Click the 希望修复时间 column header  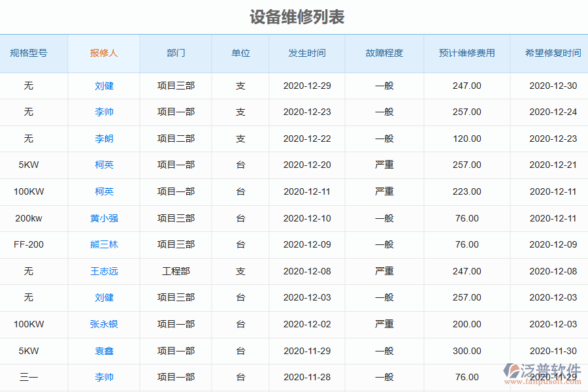point(549,54)
